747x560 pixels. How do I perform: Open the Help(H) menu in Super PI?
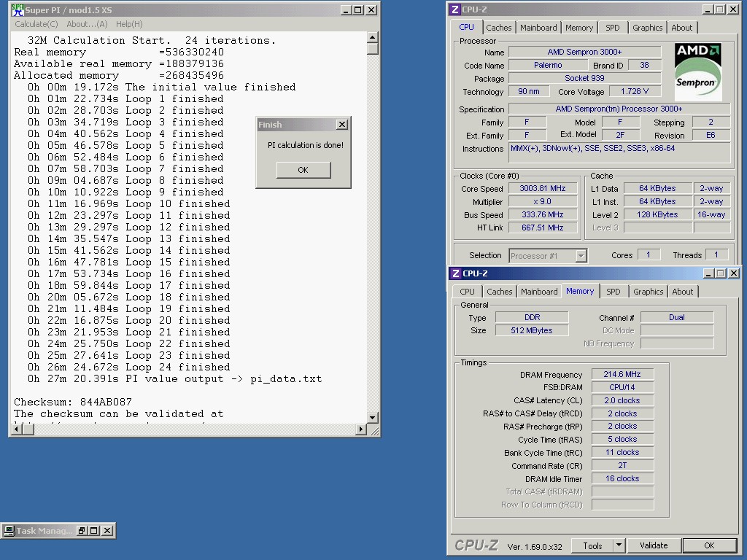tap(129, 24)
